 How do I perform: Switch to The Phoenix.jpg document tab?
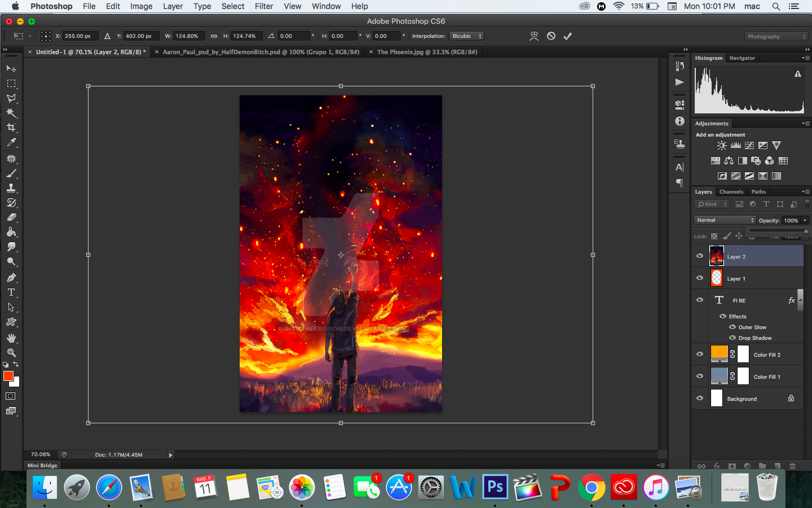(x=427, y=52)
